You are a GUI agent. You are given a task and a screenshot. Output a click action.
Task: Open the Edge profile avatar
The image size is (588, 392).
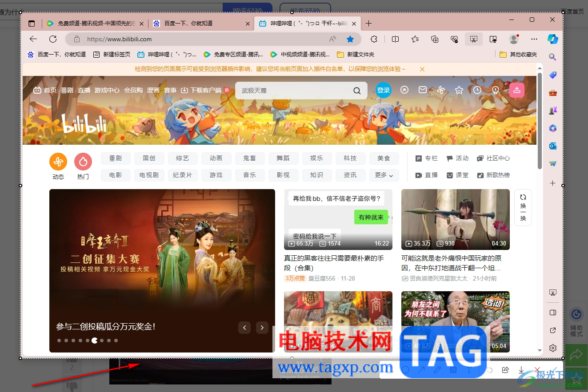(514, 39)
